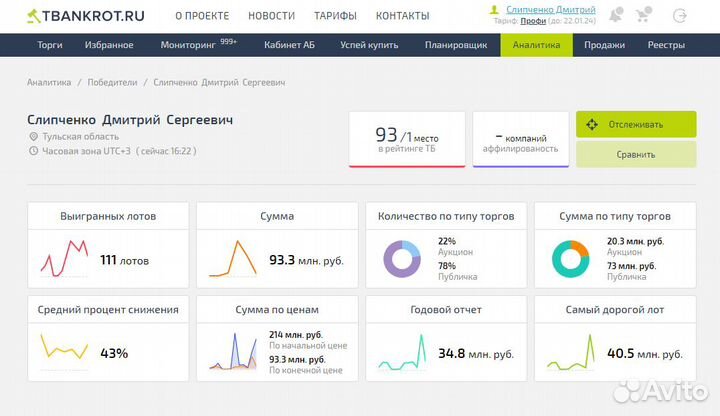Switch to the Торги tab
Screen dimensions: 720x416
[50, 45]
